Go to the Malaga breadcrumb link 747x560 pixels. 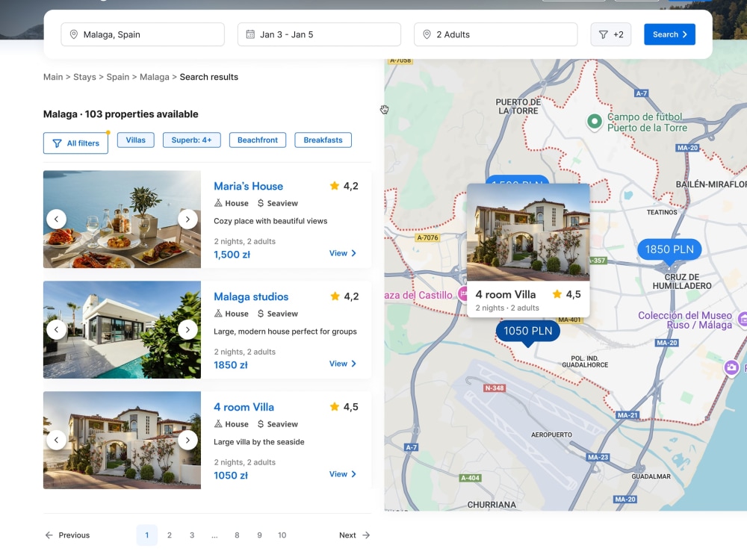(155, 77)
